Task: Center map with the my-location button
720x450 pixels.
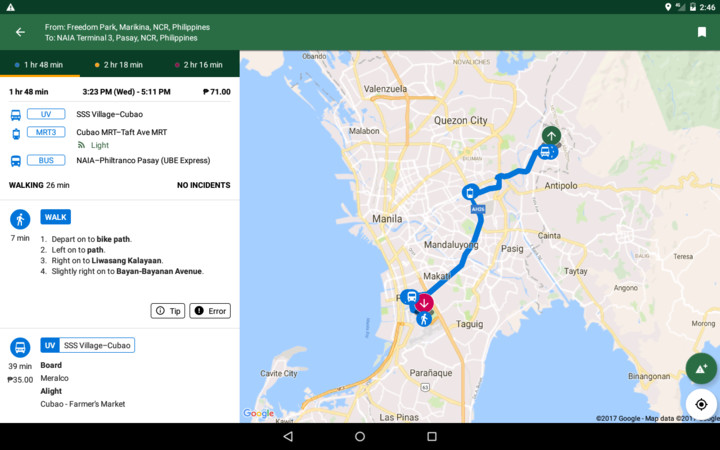Action: click(701, 404)
